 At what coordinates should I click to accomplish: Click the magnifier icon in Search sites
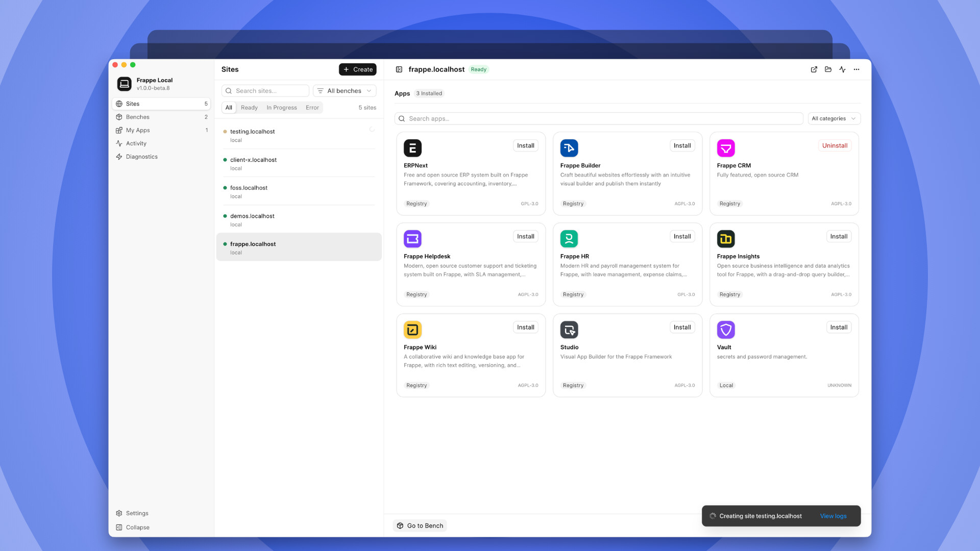point(229,91)
